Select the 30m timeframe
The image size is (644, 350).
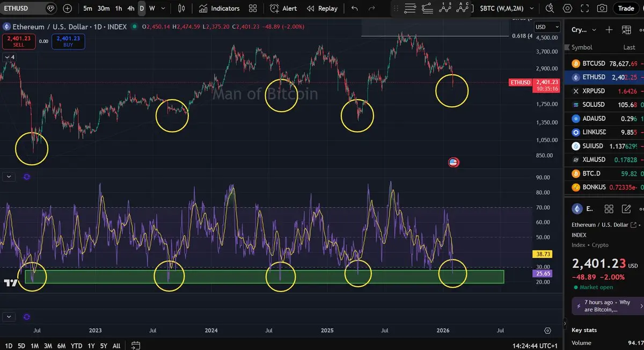pyautogui.click(x=104, y=9)
